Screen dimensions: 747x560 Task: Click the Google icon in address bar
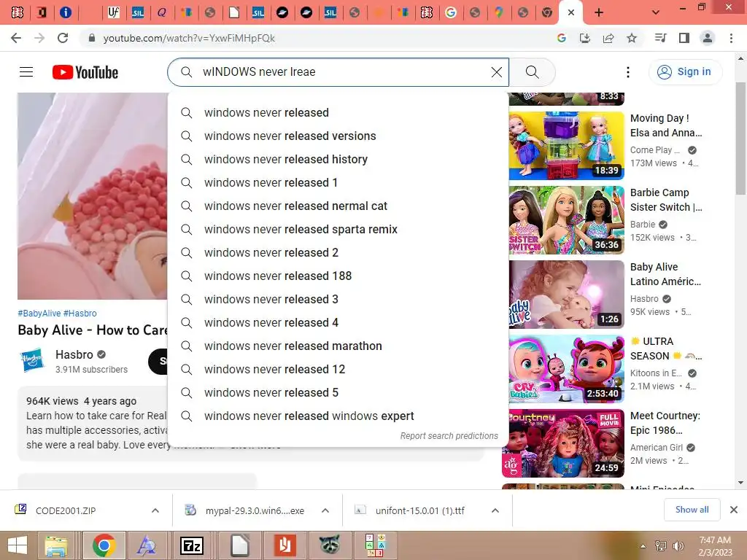pyautogui.click(x=562, y=38)
